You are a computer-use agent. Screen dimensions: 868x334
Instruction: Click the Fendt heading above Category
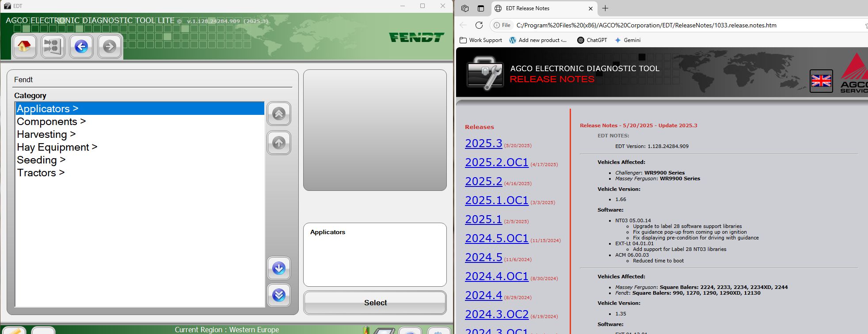point(23,80)
